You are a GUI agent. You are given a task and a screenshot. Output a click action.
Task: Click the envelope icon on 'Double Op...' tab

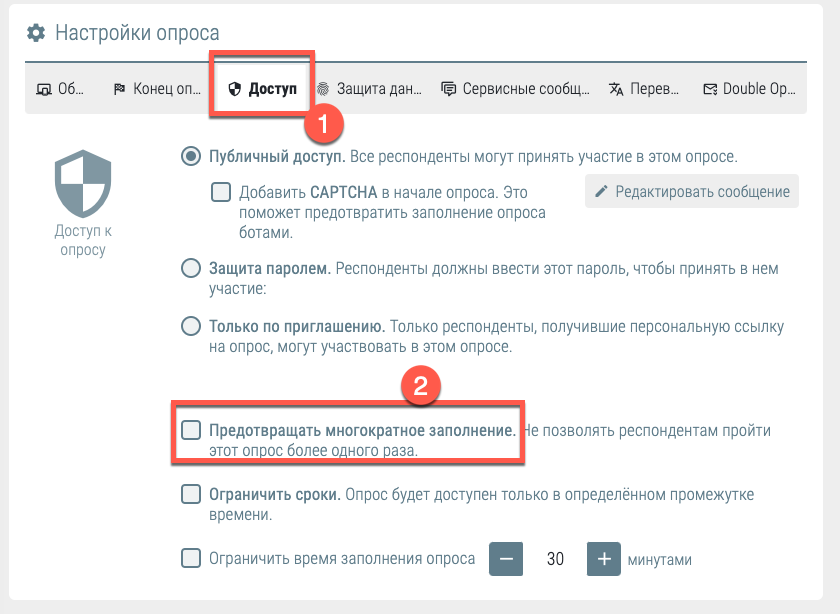point(710,89)
